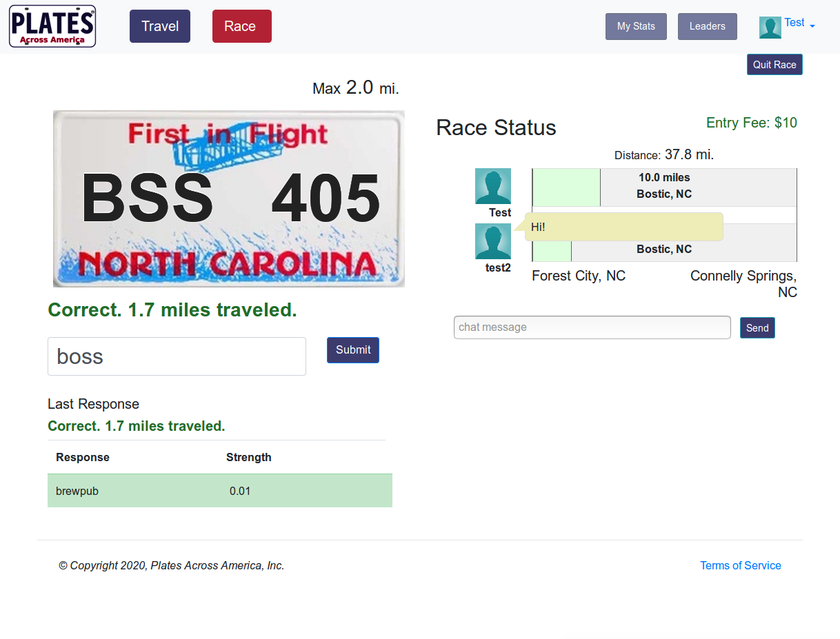Screen dimensions: 840x639
Task: Submit the word answer
Action: point(353,349)
